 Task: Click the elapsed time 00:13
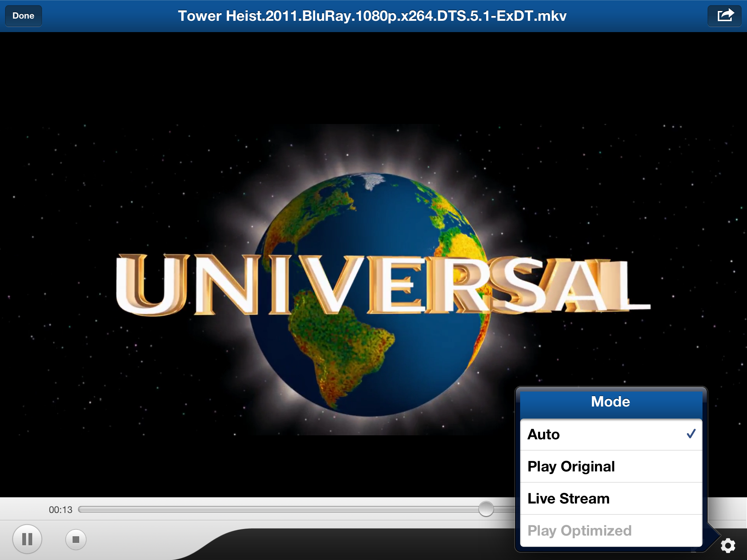pos(61,510)
